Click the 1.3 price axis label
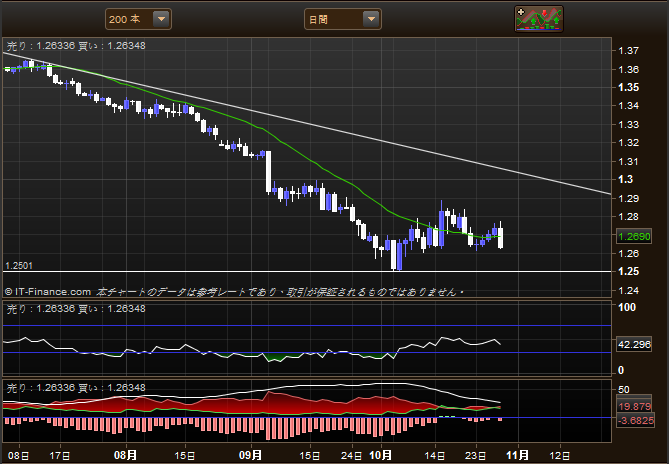Screen dimensions: 669x464 625,180
